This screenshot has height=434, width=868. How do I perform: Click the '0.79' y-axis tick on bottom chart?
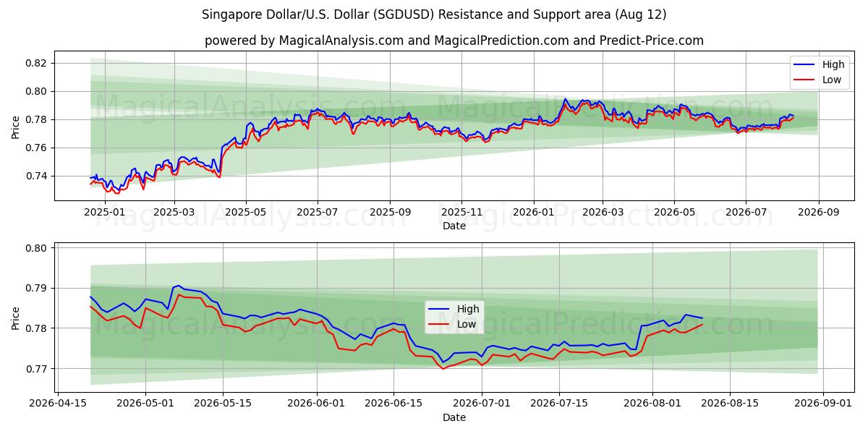tap(36, 288)
